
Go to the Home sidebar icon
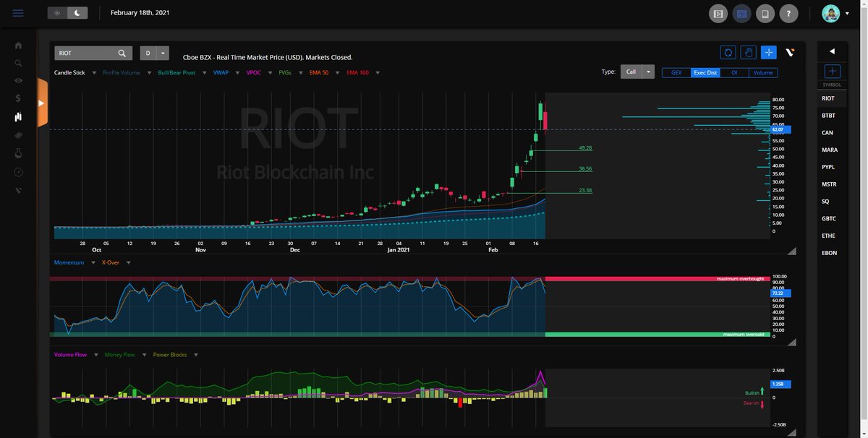(x=18, y=46)
